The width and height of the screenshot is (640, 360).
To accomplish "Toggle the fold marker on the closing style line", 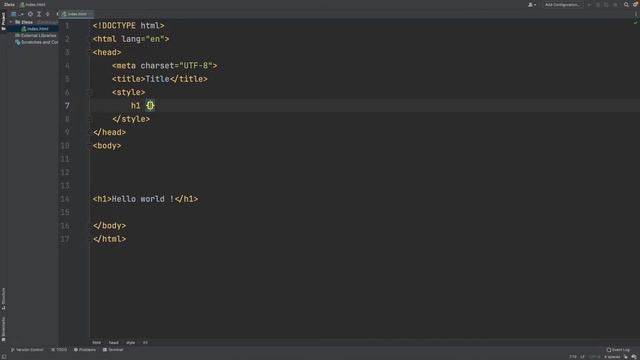I will [90, 119].
